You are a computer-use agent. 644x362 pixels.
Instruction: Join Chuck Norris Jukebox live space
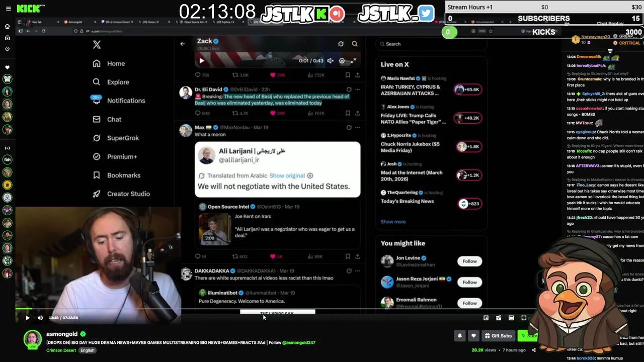point(469,146)
